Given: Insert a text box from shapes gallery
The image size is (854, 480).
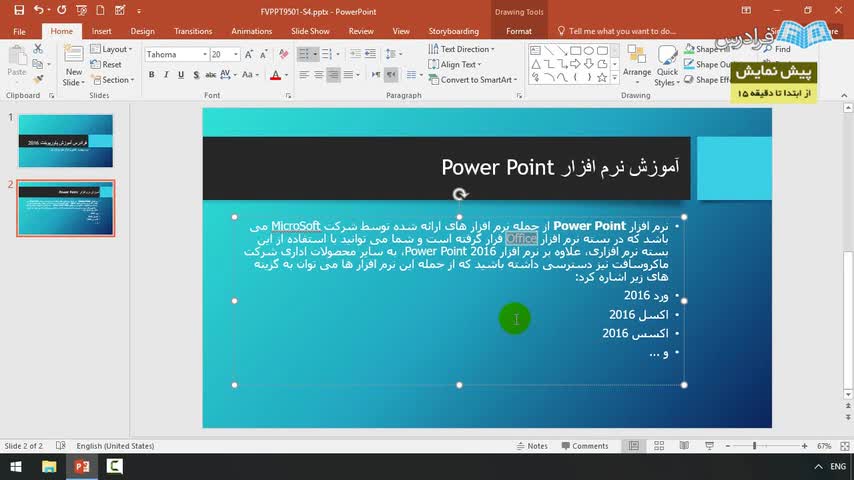Looking at the screenshot, I should (535, 51).
